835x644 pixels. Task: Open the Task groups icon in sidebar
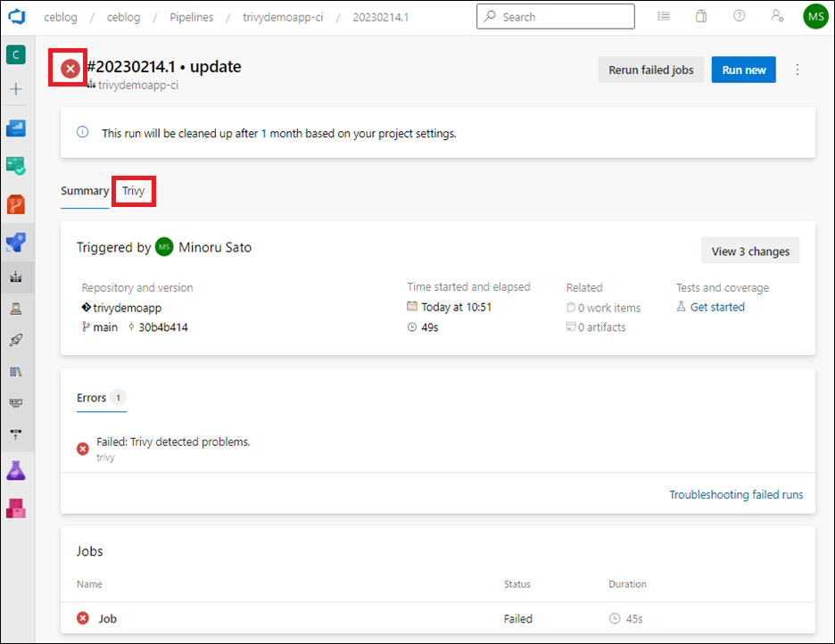(16, 403)
